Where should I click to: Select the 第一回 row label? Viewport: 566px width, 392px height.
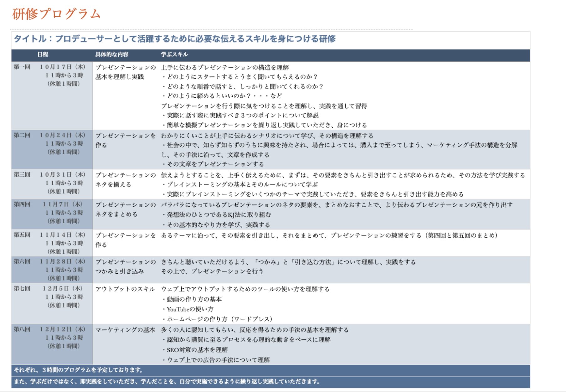(x=22, y=67)
